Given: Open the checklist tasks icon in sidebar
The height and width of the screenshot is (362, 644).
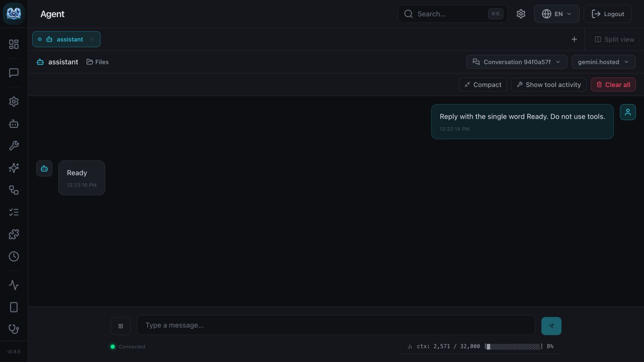Looking at the screenshot, I should (x=14, y=212).
